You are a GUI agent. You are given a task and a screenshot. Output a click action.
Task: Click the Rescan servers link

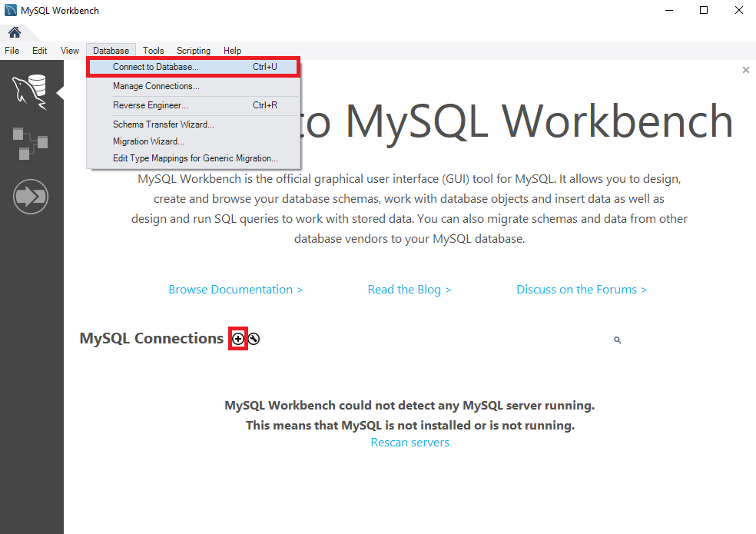(409, 443)
